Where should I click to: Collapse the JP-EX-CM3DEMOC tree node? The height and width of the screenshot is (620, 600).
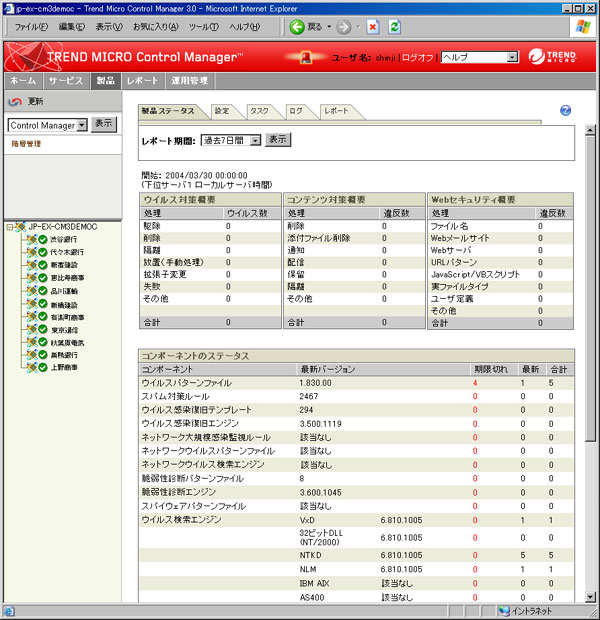tap(10, 227)
